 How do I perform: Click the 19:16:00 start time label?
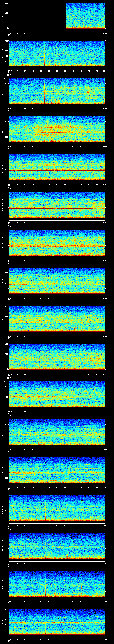(9, 298)
